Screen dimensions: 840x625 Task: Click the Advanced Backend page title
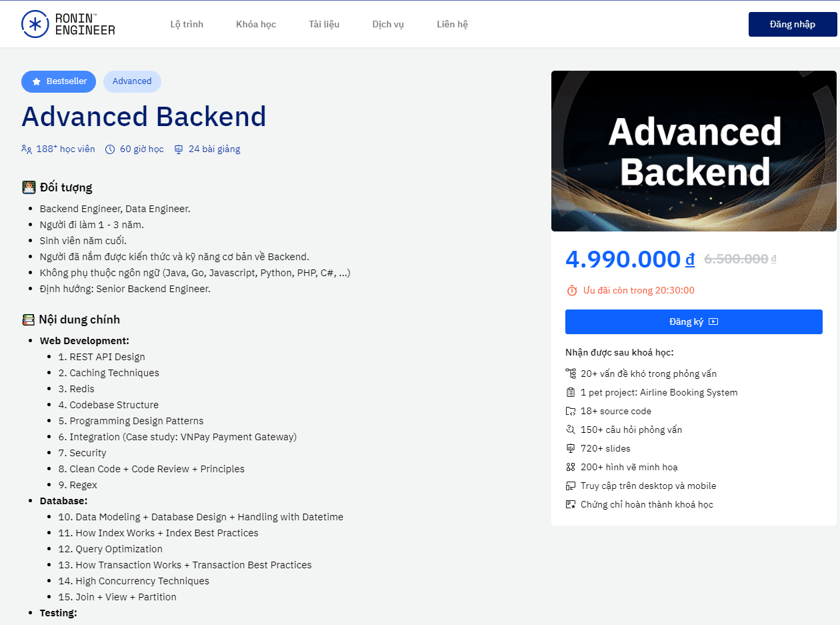[144, 117]
